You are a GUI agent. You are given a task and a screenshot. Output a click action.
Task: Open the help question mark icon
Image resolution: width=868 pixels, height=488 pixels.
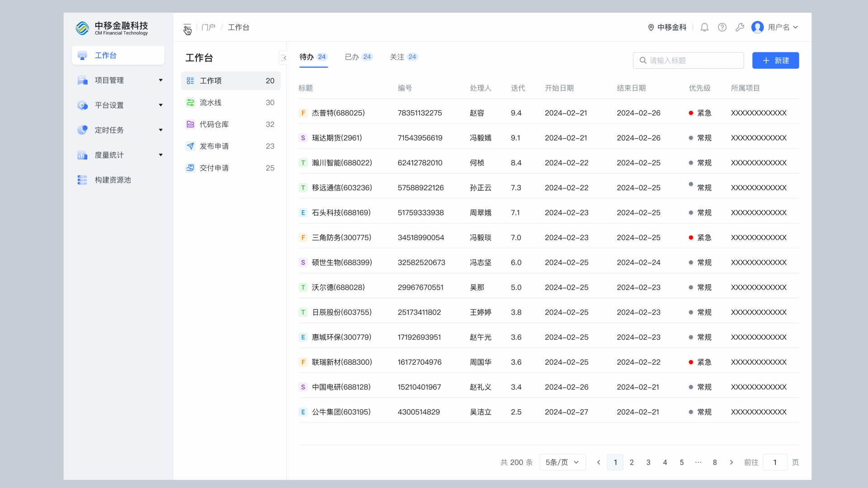pos(722,28)
